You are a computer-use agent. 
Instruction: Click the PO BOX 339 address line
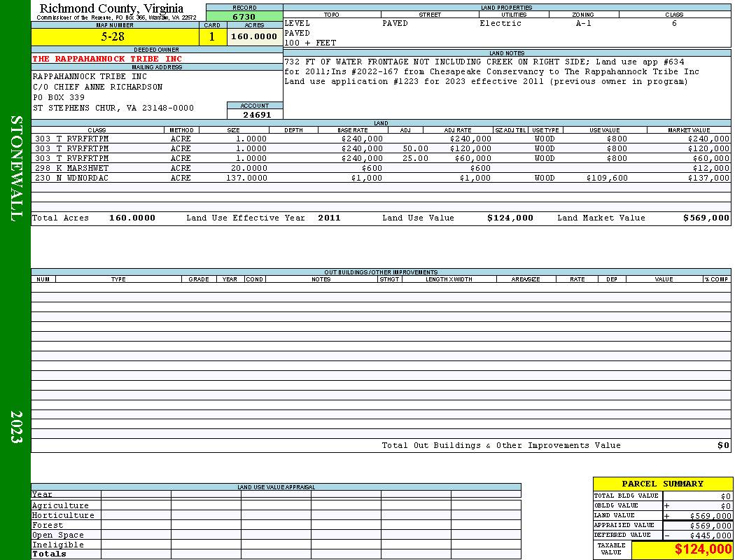(59, 97)
